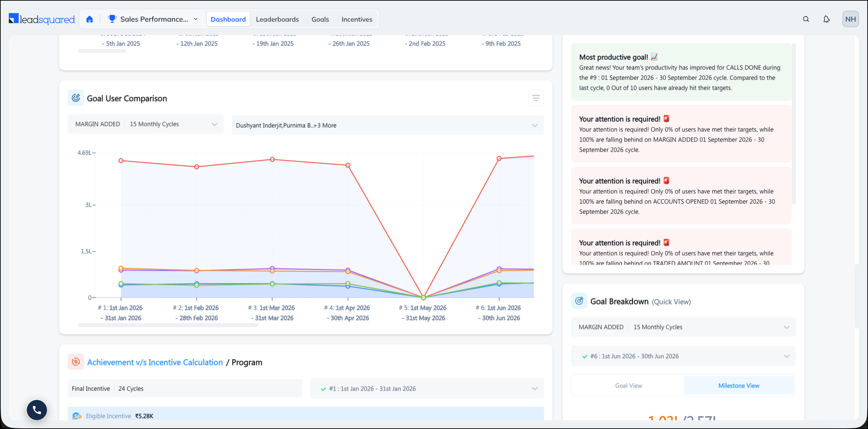Image resolution: width=868 pixels, height=429 pixels.
Task: Open the ACCOUNTS OPENED attention alert card
Action: [x=681, y=196]
